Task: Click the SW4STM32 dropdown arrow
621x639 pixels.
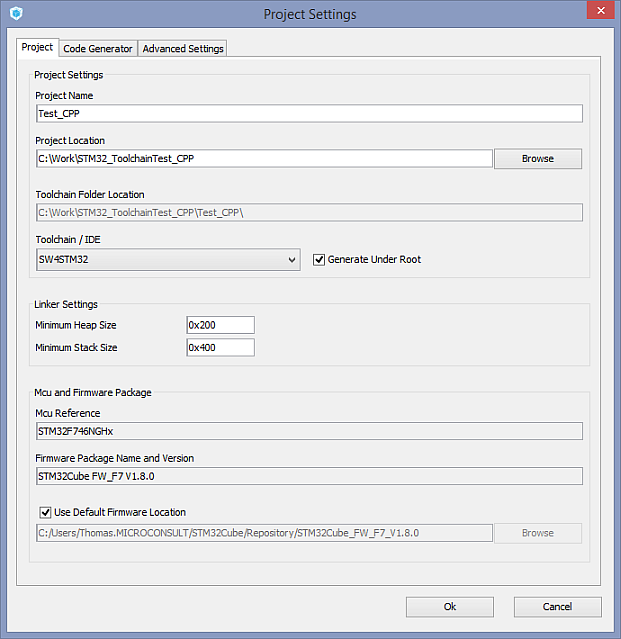Action: 291,260
